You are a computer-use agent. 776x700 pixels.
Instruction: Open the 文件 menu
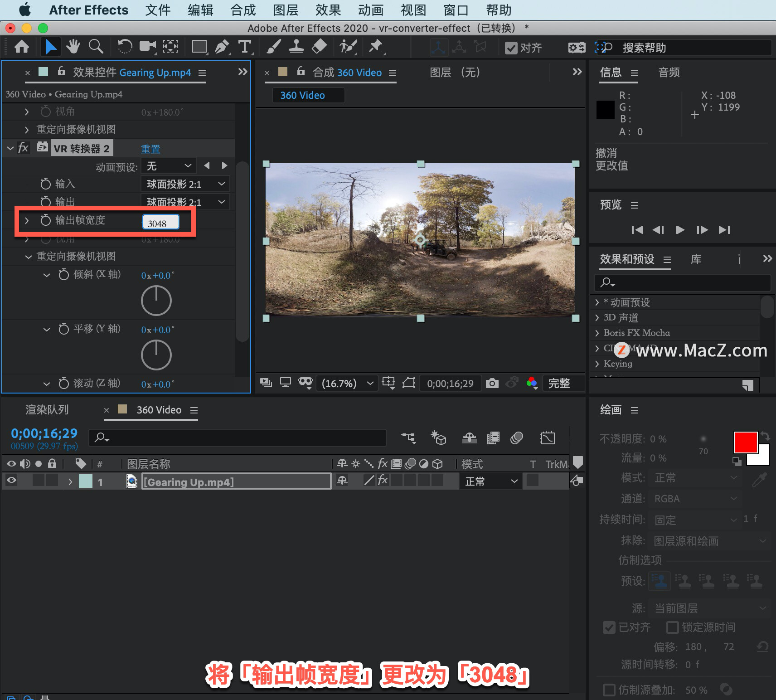158,10
